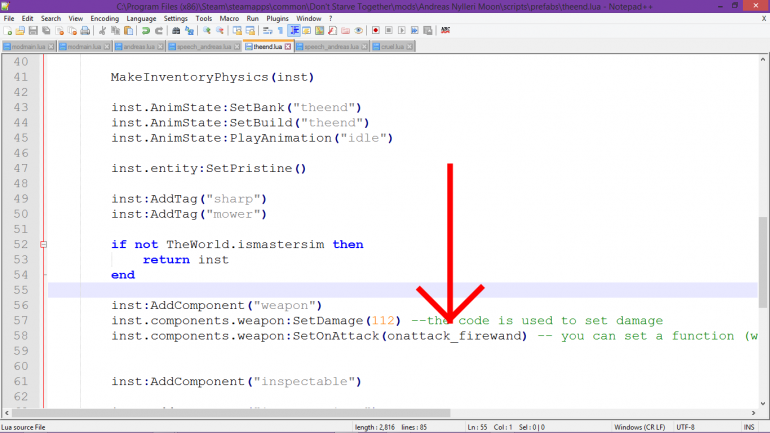Toggle synchronize vertical scrolling icon
Image resolution: width=770 pixels, height=433 pixels.
237,31
